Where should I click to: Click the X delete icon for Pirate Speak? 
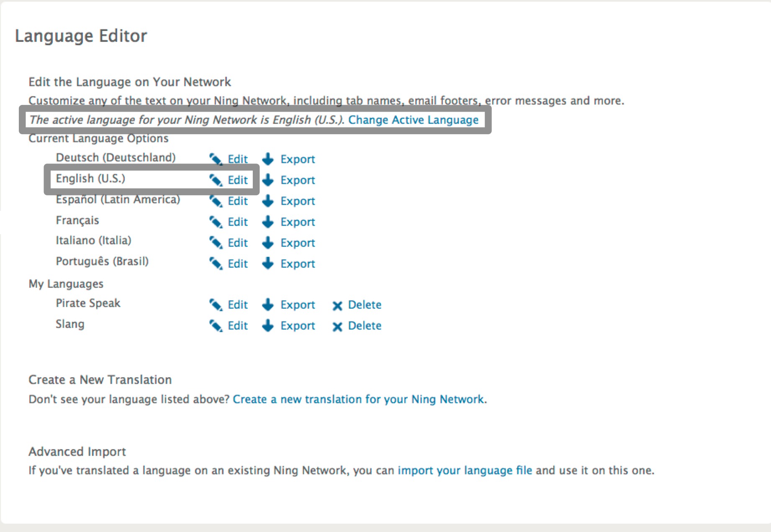pyautogui.click(x=337, y=306)
